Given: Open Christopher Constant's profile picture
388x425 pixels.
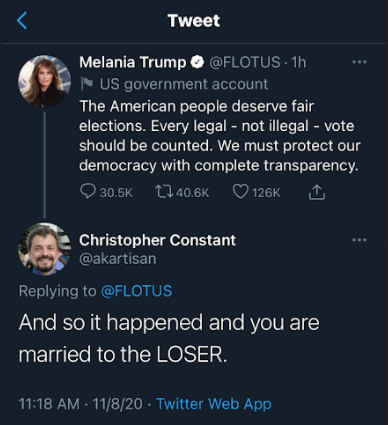Looking at the screenshot, I should pyautogui.click(x=44, y=249).
